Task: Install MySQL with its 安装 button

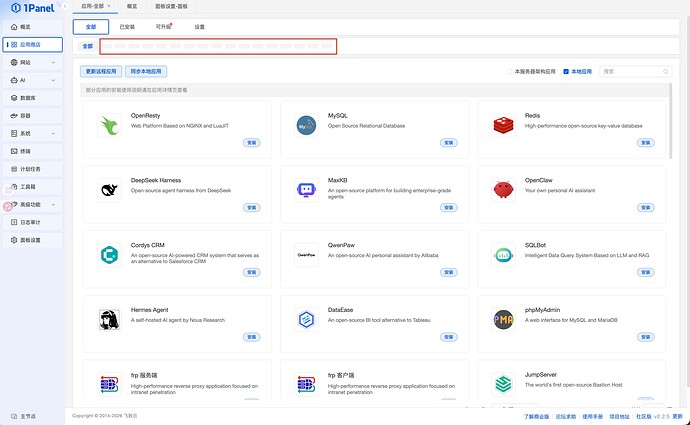Action: click(449, 143)
